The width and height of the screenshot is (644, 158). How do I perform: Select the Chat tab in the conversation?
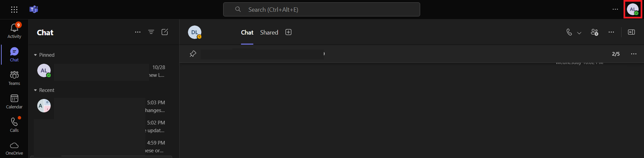[x=247, y=32]
